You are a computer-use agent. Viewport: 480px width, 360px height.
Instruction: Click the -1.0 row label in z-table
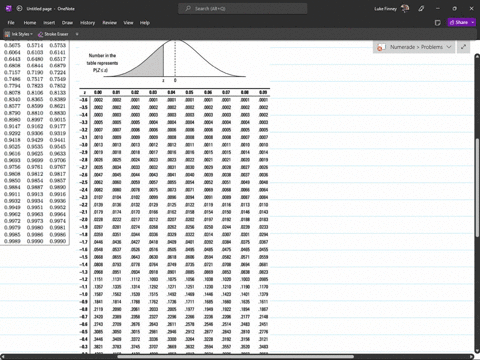coord(84,294)
